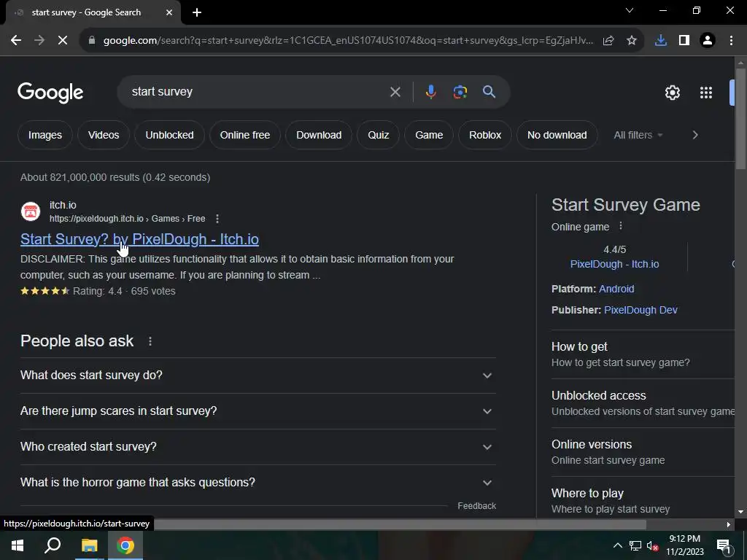
Task: Open PixelDough - Itch.io rating link
Action: (614, 264)
